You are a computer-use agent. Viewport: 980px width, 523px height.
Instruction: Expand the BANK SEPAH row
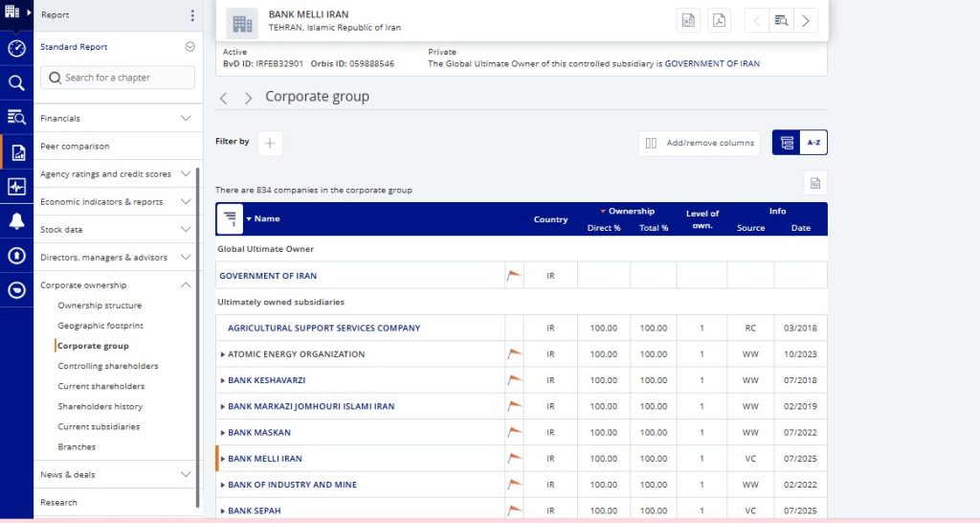pos(222,512)
